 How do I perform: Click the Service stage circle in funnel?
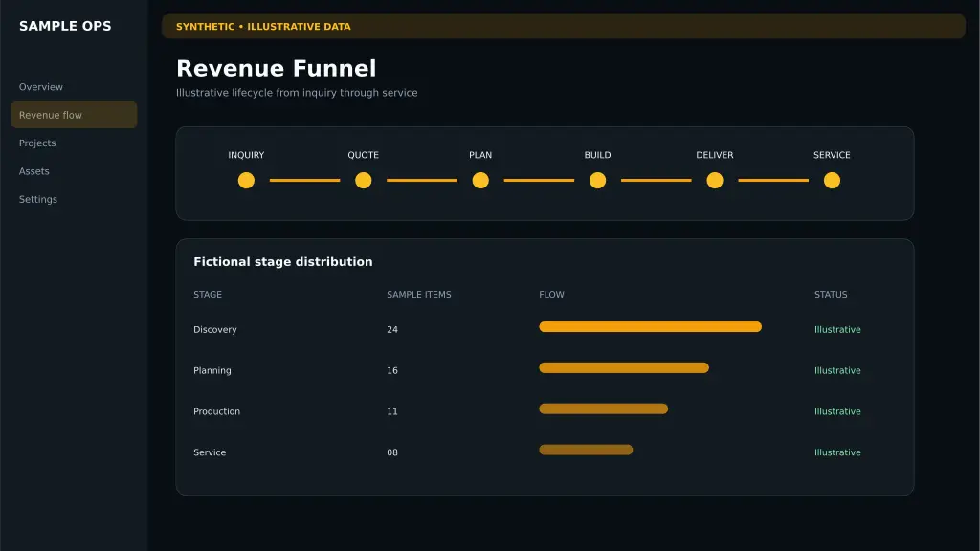(x=832, y=181)
